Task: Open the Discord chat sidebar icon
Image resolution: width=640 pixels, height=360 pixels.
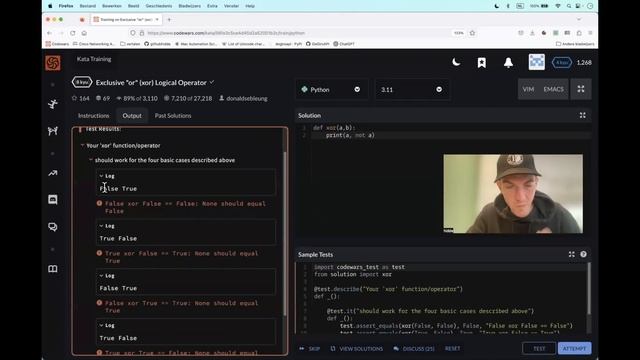Action: [53, 200]
